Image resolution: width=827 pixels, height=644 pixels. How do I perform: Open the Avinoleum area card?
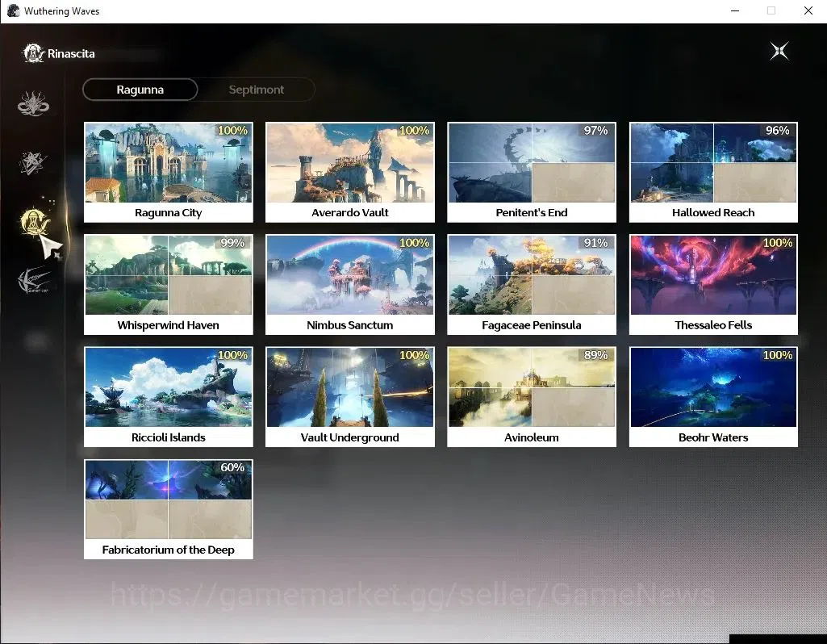pos(532,397)
